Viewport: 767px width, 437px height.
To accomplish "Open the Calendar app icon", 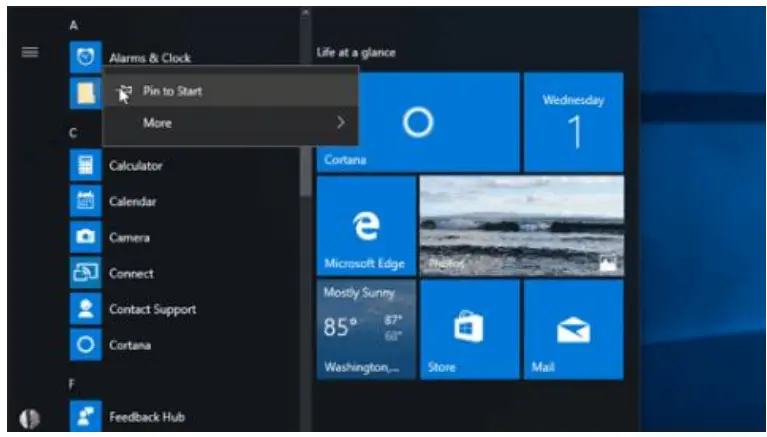I will 86,201.
